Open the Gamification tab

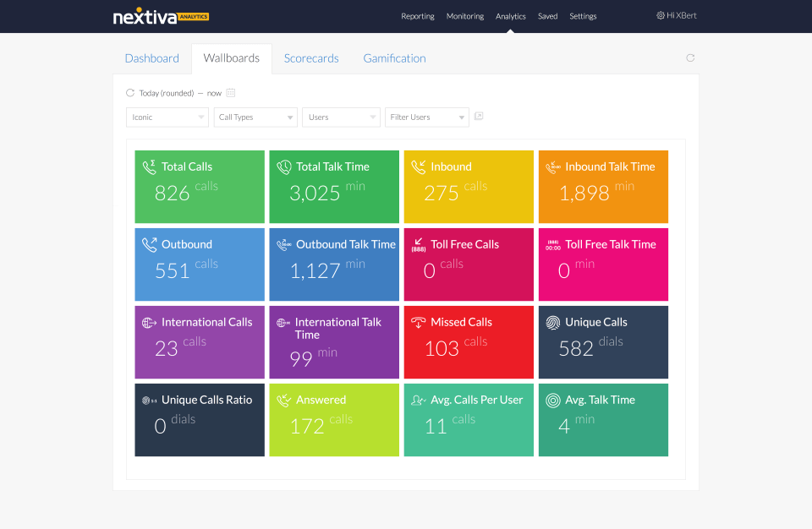coord(394,58)
